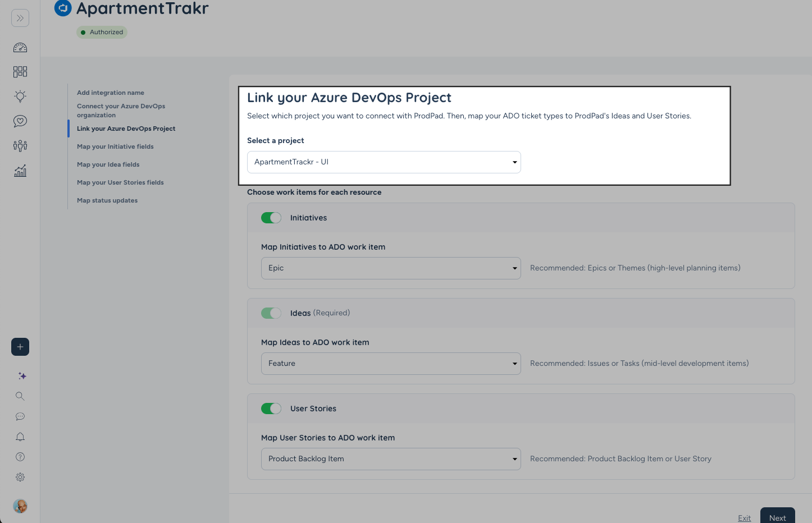This screenshot has height=523, width=812.
Task: Toggle the Initiatives switch
Action: (x=271, y=218)
